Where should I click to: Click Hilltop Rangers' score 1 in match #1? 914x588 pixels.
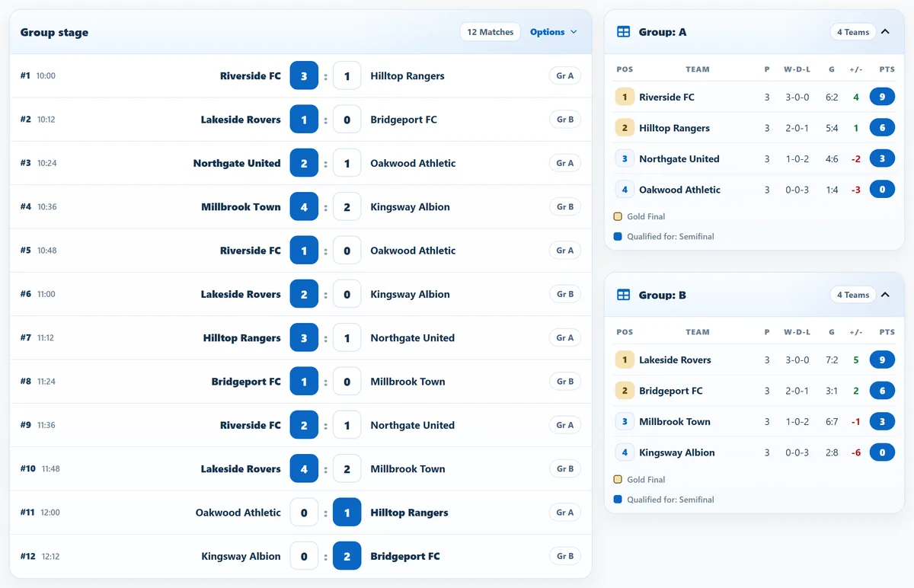click(347, 76)
